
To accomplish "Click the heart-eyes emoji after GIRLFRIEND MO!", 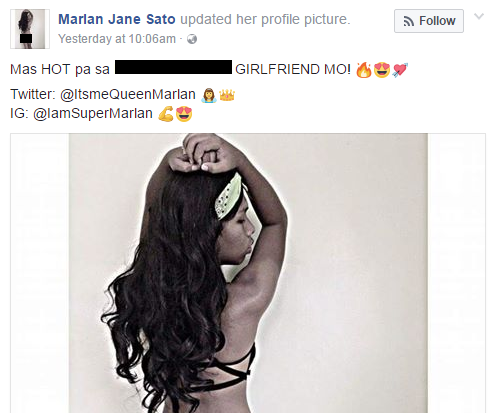I will pyautogui.click(x=382, y=70).
